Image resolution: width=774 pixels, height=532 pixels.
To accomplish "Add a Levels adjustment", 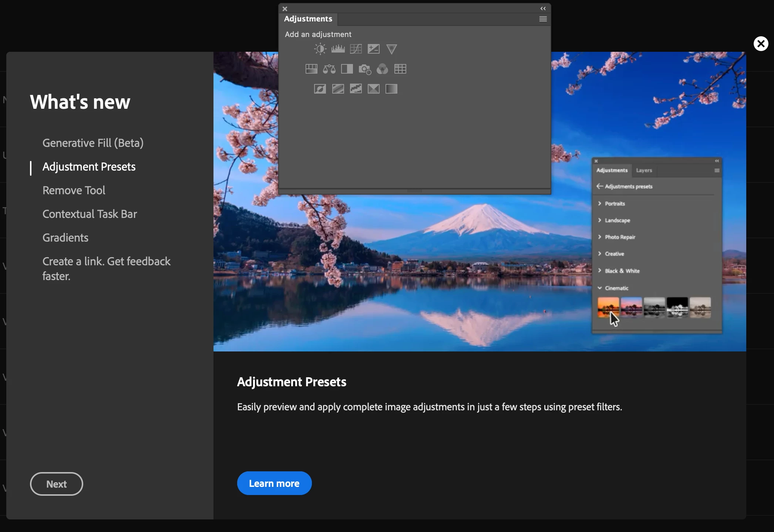I will 338,49.
